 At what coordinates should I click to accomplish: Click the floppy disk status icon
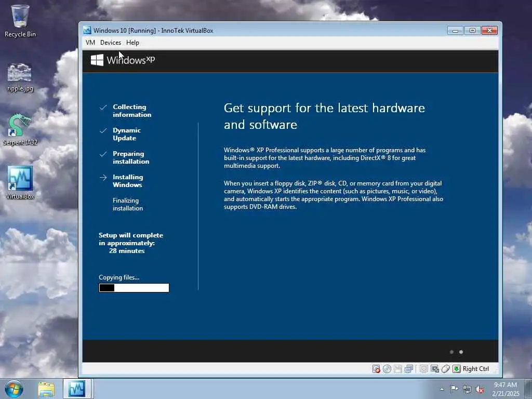[398, 369]
